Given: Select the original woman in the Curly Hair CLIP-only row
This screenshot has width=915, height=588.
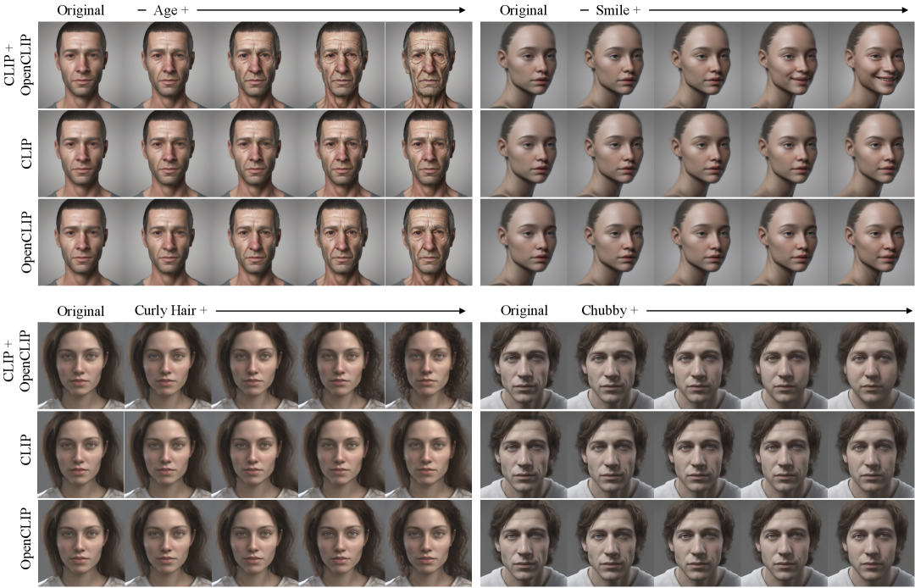Looking at the screenshot, I should point(81,454).
